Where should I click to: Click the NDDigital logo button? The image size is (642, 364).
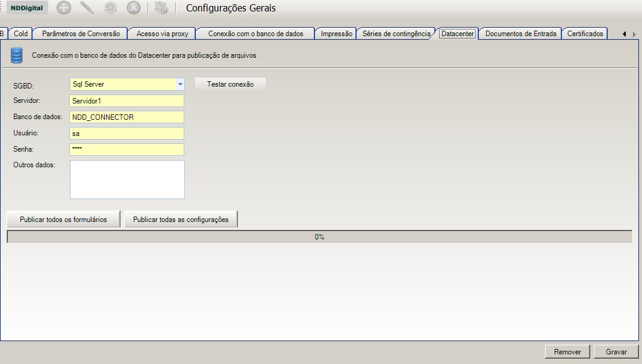(27, 8)
